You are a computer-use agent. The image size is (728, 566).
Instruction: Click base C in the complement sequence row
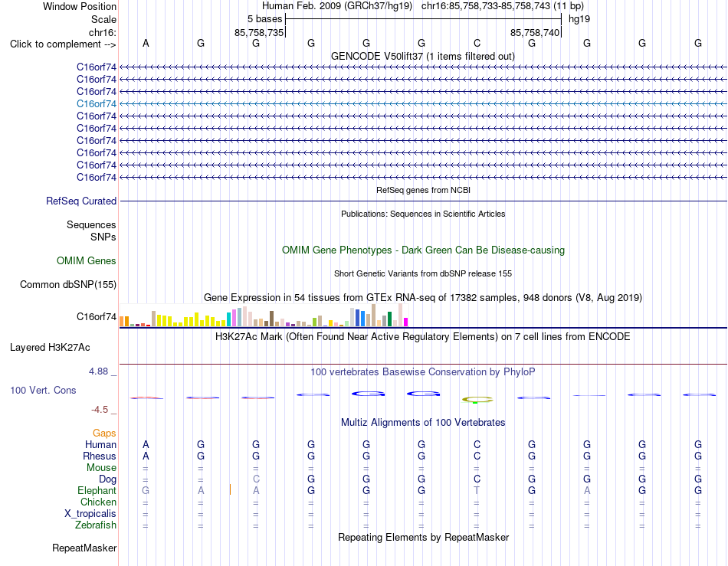477,44
